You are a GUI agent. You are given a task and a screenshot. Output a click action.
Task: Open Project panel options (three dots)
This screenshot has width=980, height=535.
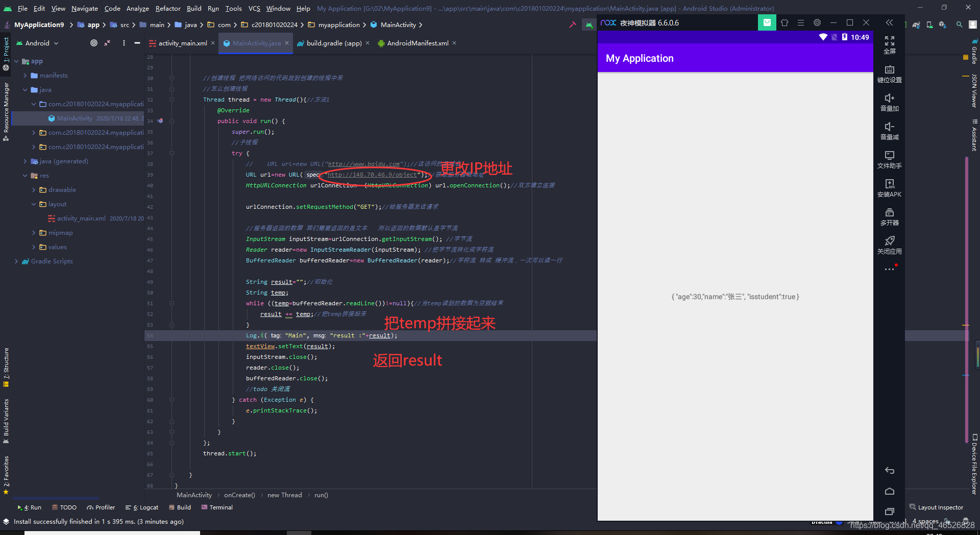tap(124, 43)
